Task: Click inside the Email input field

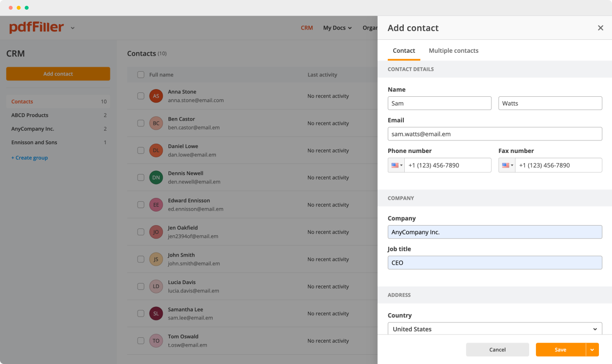Action: pos(495,134)
